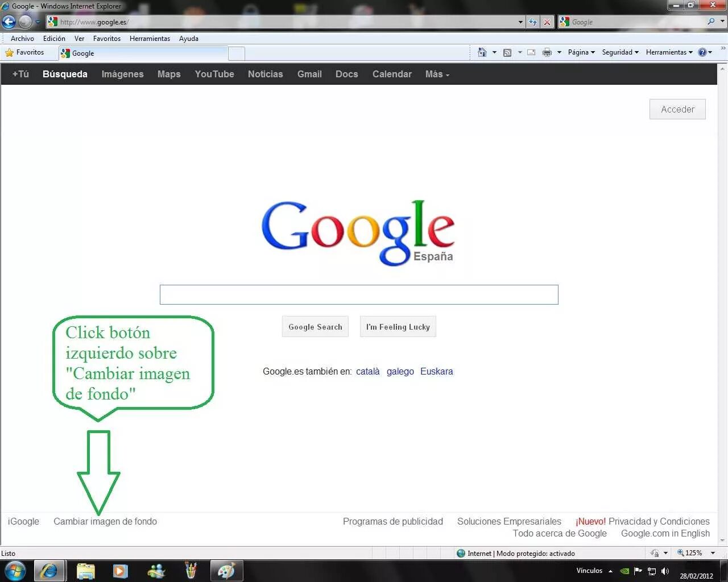
Task: Go to Imágenes in Google bar
Action: pyautogui.click(x=122, y=74)
